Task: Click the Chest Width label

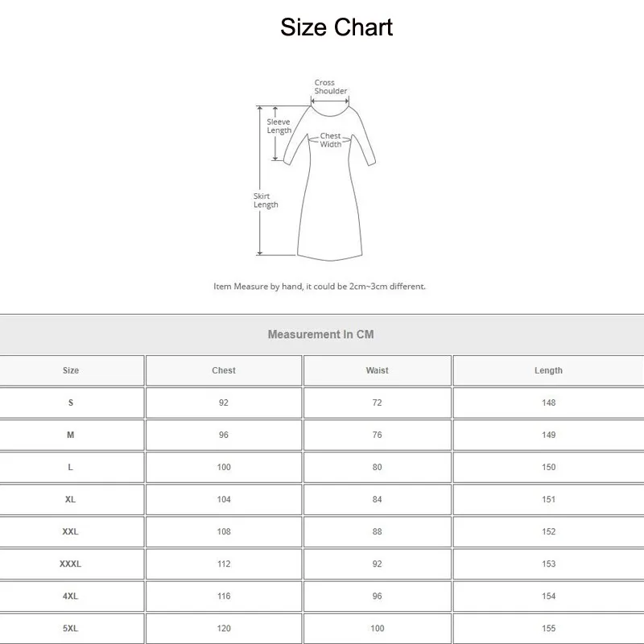Action: point(331,140)
